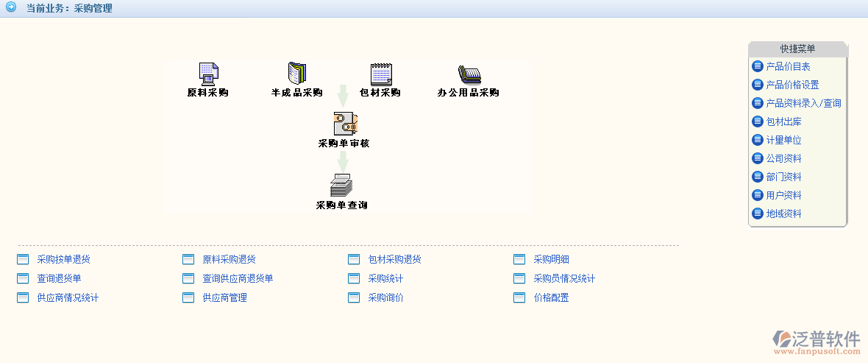Open the 原料采购 computer icon

[x=209, y=74]
